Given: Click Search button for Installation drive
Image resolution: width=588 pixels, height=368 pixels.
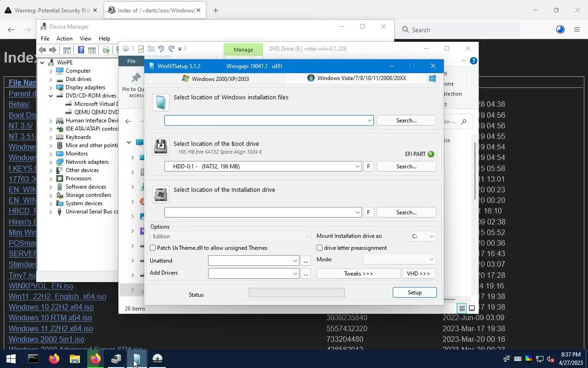Looking at the screenshot, I should click(406, 213).
